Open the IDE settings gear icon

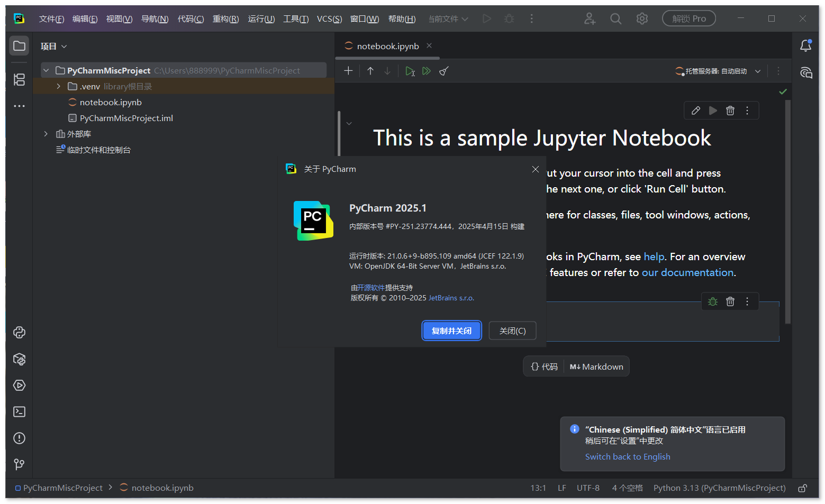click(642, 19)
